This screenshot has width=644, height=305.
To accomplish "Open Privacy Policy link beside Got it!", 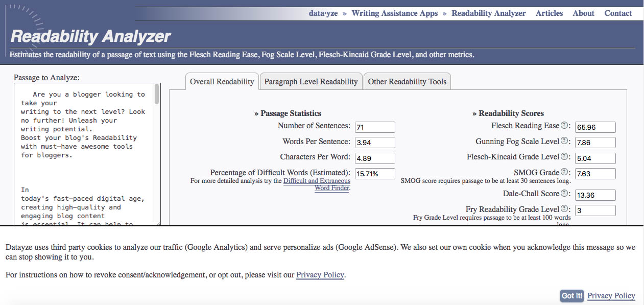I will [x=611, y=296].
